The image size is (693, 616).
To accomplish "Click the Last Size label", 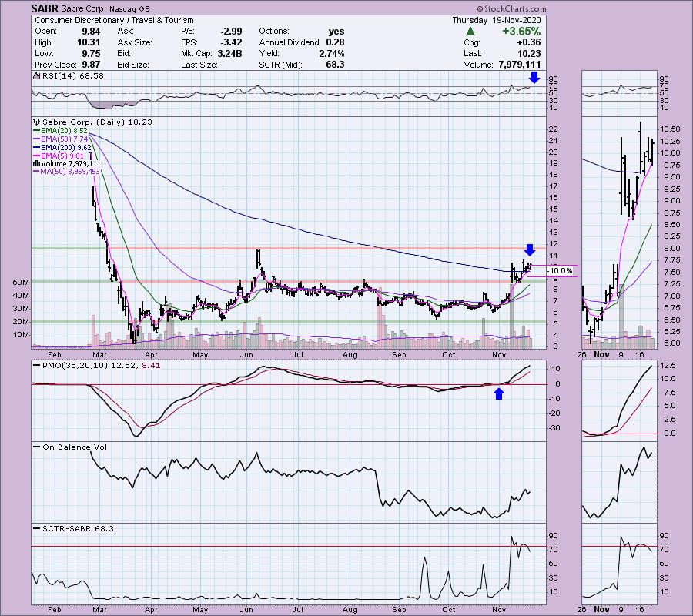I will pyautogui.click(x=199, y=65).
